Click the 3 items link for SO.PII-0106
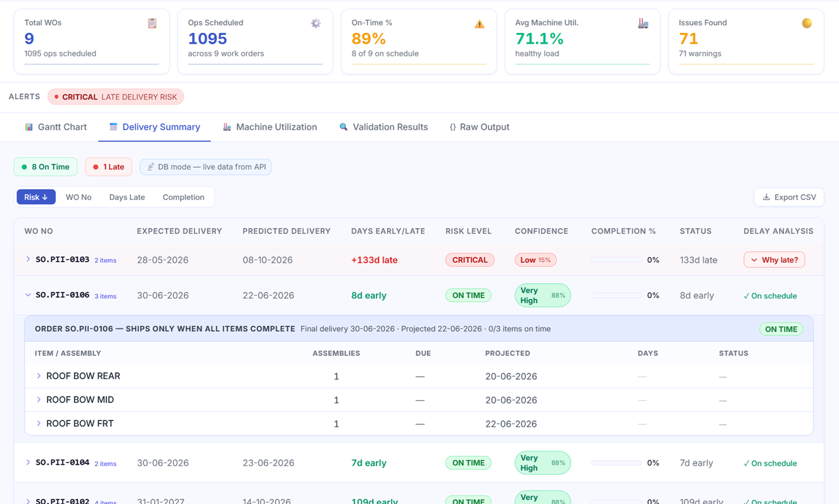 click(x=105, y=296)
